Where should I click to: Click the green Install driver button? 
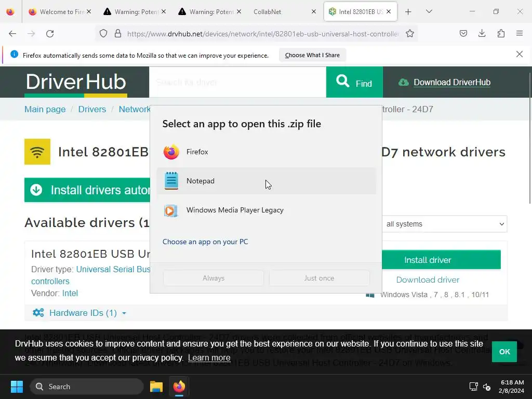click(441, 260)
